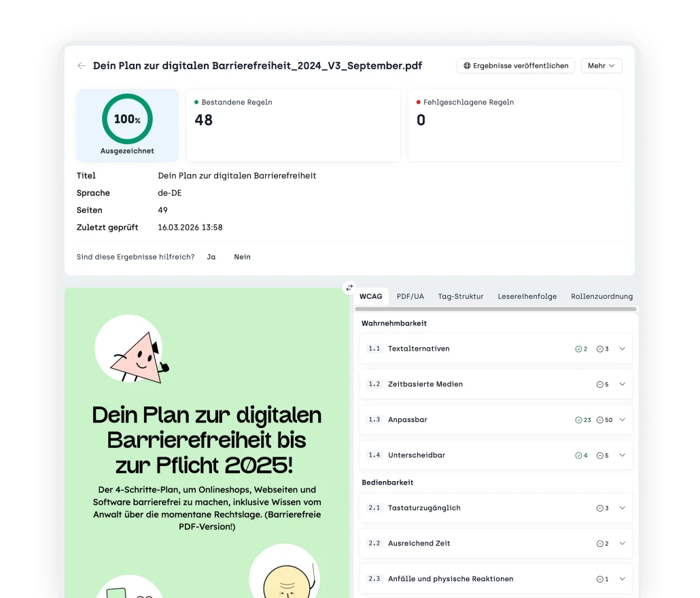Click passed count 23 icon for Anpassbar

tap(578, 420)
